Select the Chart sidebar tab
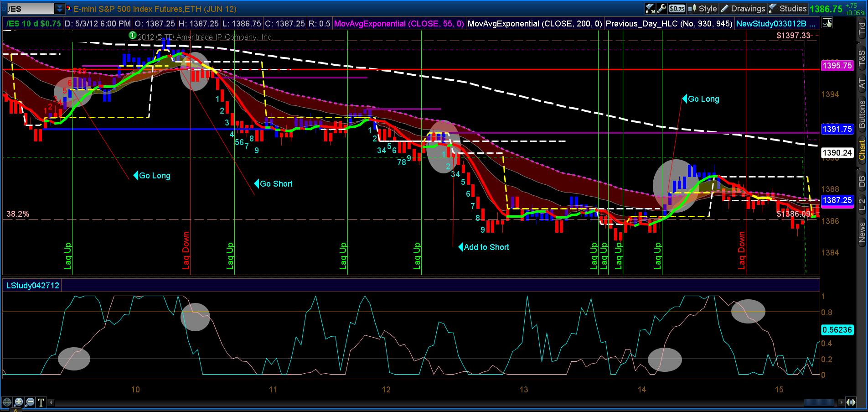 pyautogui.click(x=862, y=150)
